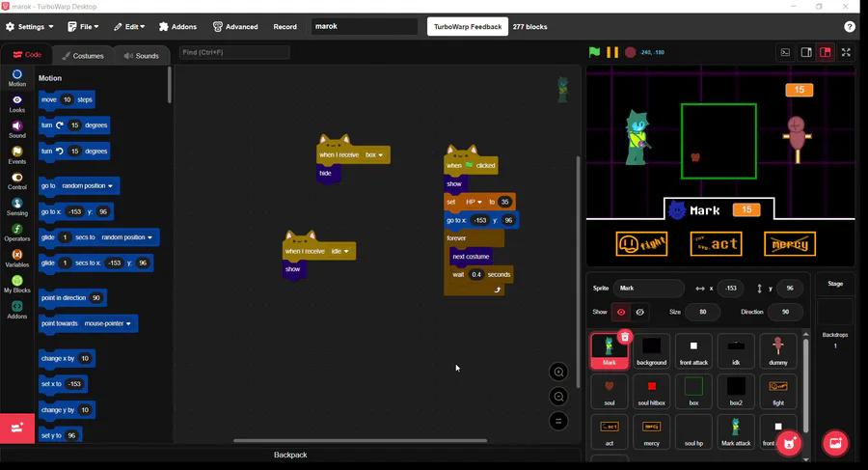Enter full screen stage mode
The image size is (868, 470).
click(x=846, y=52)
